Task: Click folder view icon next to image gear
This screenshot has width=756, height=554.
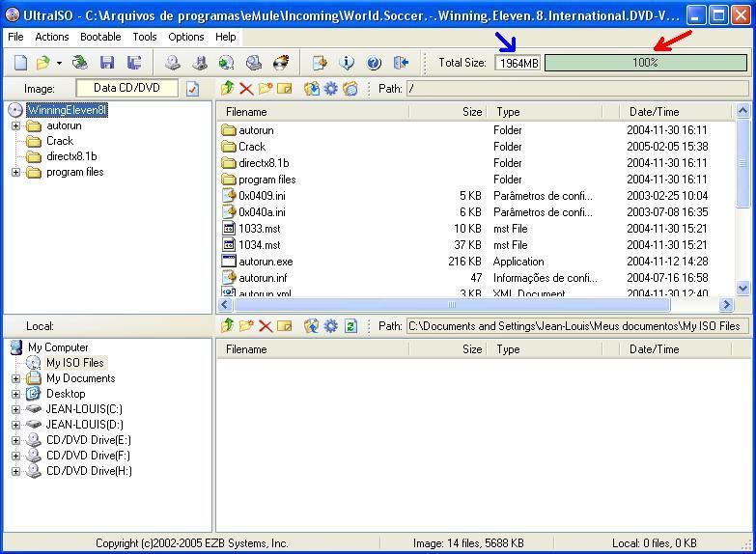Action: pos(350,89)
